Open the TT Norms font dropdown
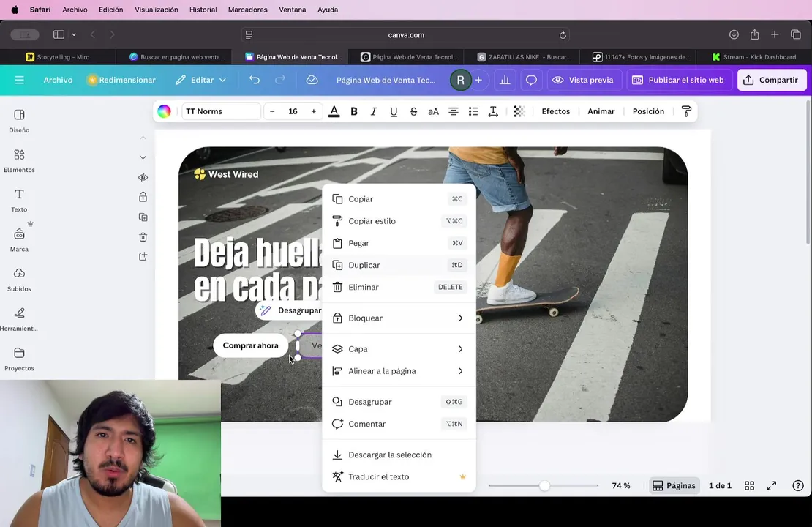Screen dimensions: 812x527 pyautogui.click(x=221, y=111)
